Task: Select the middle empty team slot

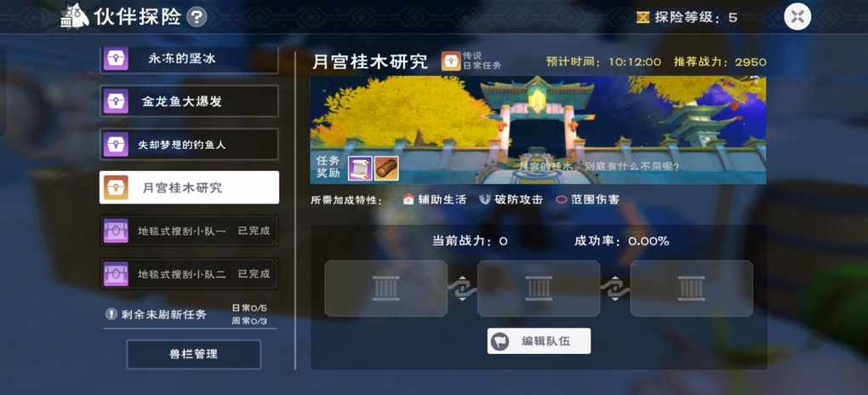Action: (x=539, y=289)
